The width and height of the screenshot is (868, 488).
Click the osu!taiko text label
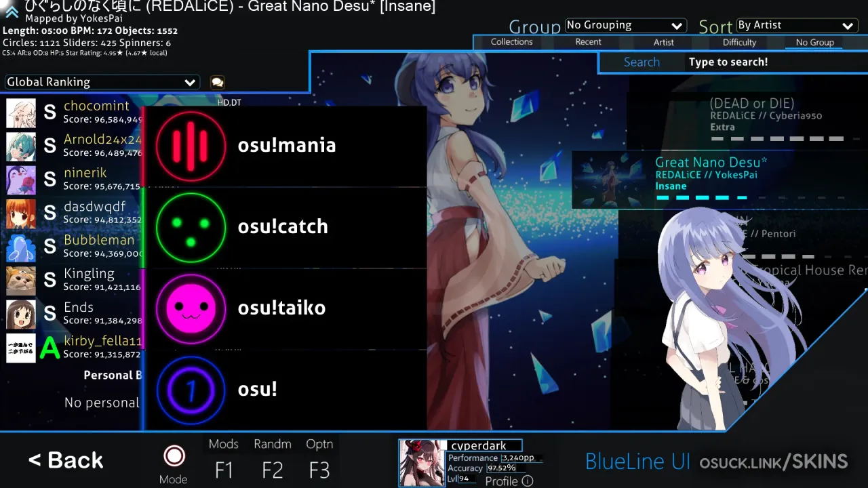281,308
